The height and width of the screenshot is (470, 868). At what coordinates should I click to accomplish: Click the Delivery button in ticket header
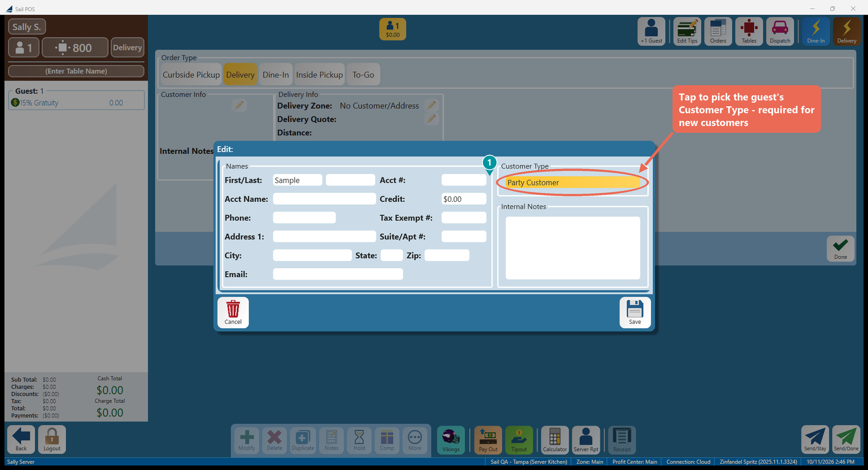pos(127,48)
